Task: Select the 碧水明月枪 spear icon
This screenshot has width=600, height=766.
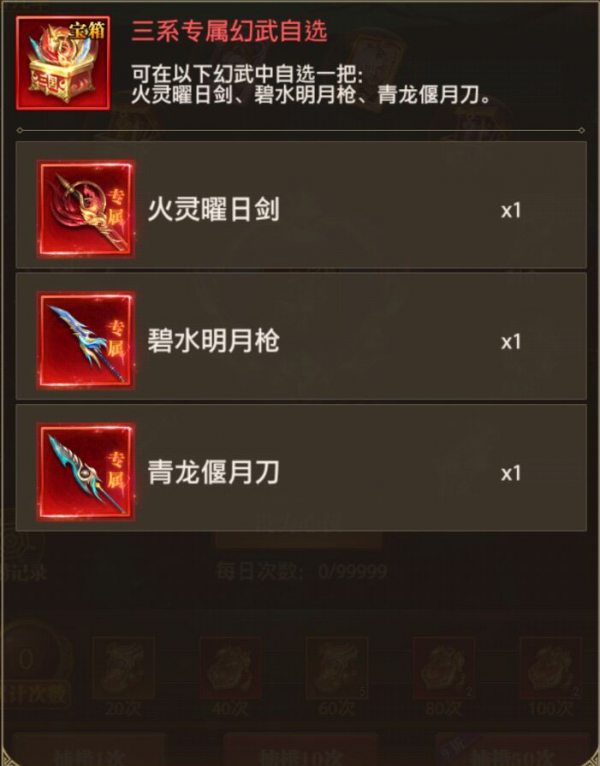Action: coord(86,340)
